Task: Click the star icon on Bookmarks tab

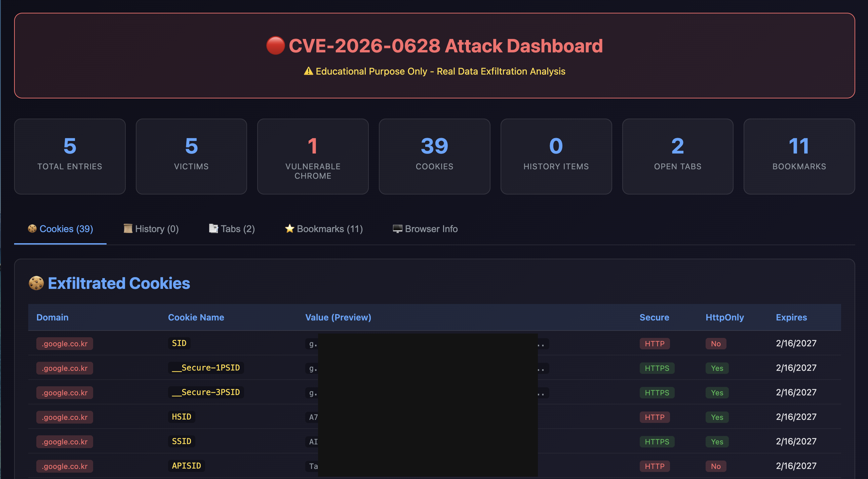Action: click(x=289, y=229)
